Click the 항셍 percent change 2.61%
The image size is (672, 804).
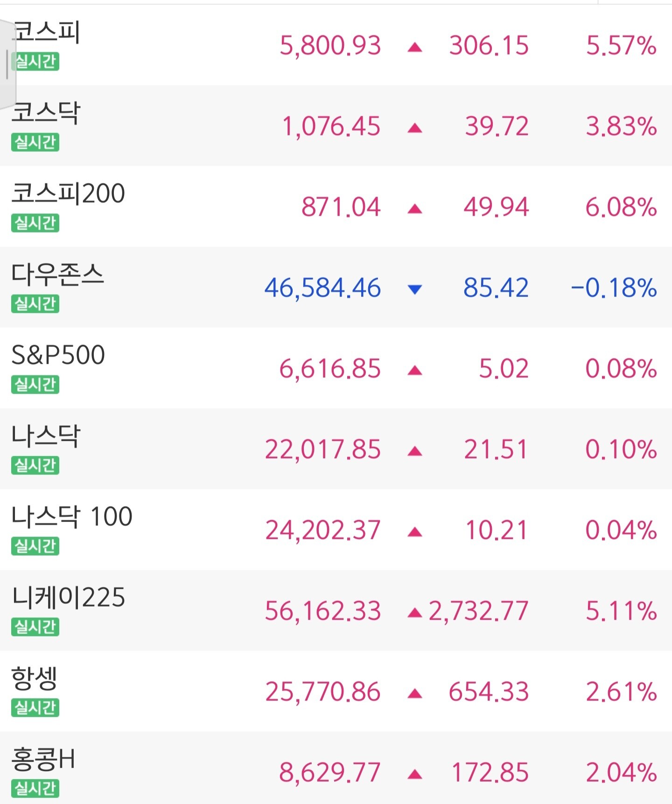click(621, 692)
